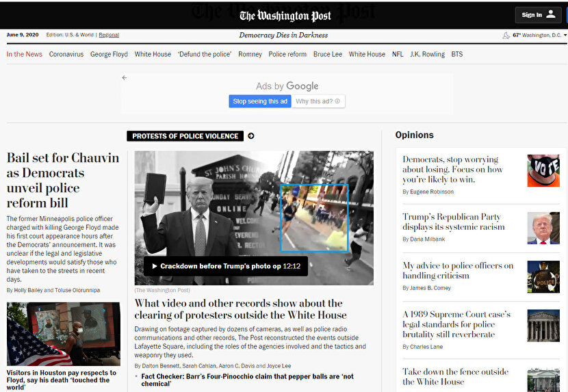Open the Trump portrait opinion thumbnail
568x392 pixels.
(x=543, y=228)
